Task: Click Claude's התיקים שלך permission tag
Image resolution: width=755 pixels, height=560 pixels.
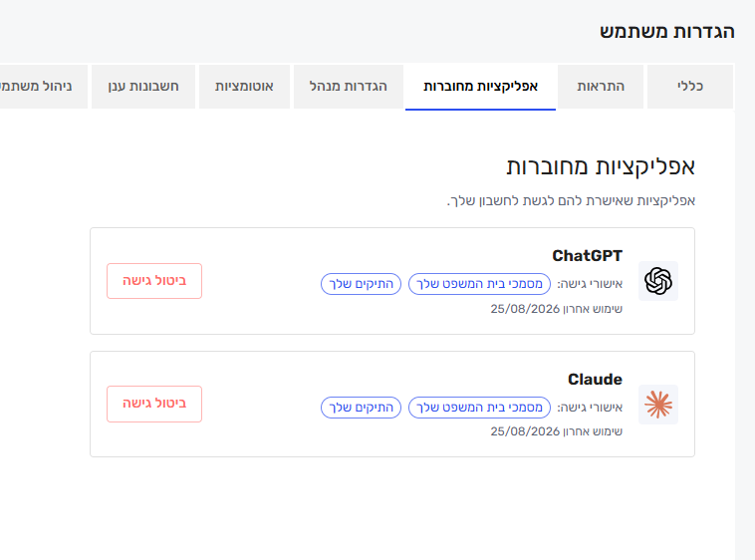Action: click(x=361, y=408)
